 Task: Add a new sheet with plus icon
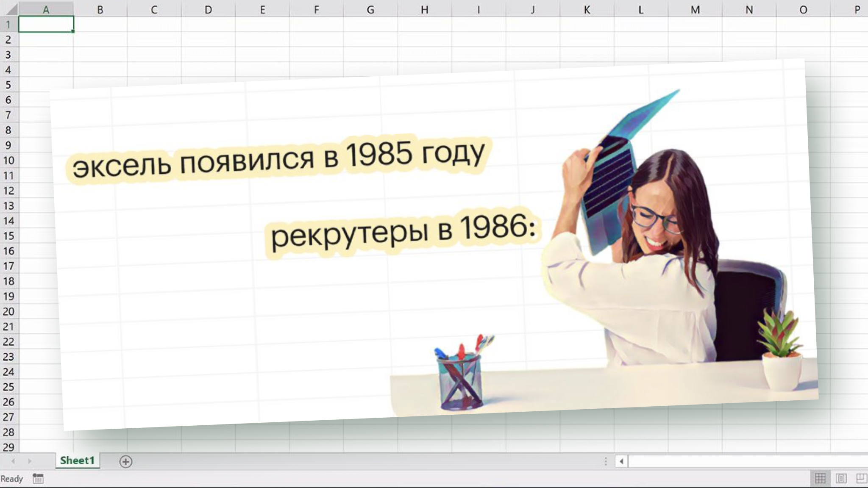125,461
